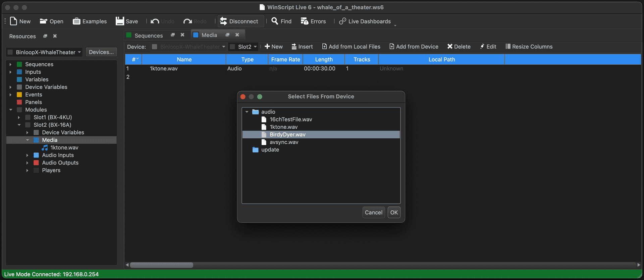Open the Examples briefcase icon

(76, 21)
